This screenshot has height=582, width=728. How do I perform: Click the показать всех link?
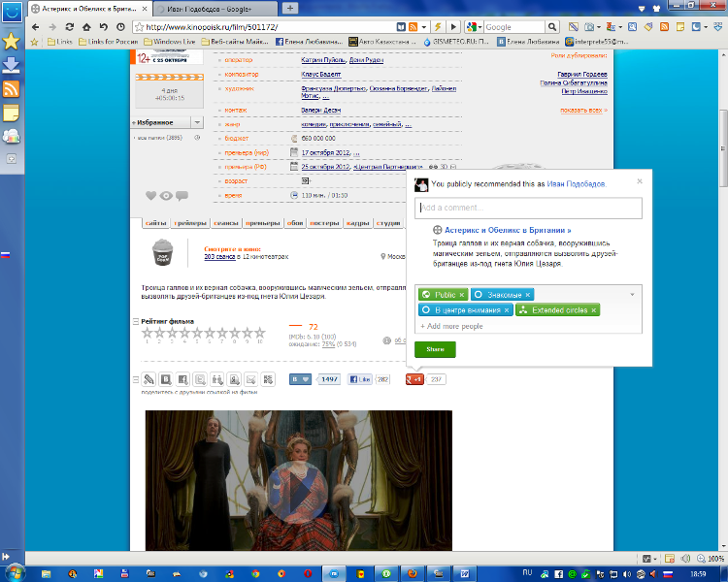point(583,111)
